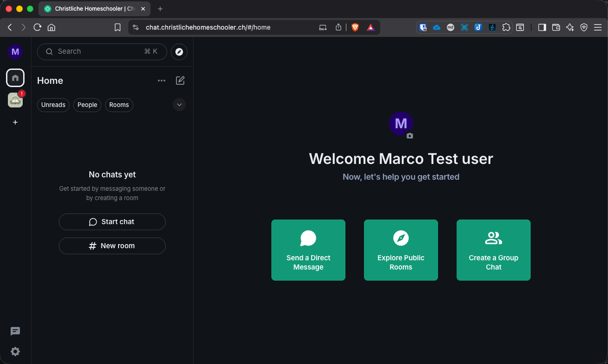Open the Bitwarden extension icon
The image size is (608, 364).
(423, 27)
